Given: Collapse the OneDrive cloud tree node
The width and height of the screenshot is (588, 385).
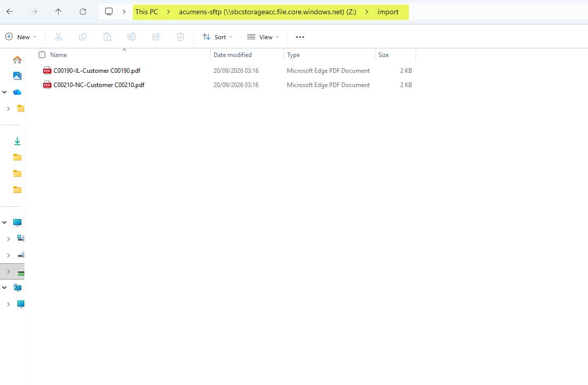Looking at the screenshot, I should pyautogui.click(x=5, y=92).
